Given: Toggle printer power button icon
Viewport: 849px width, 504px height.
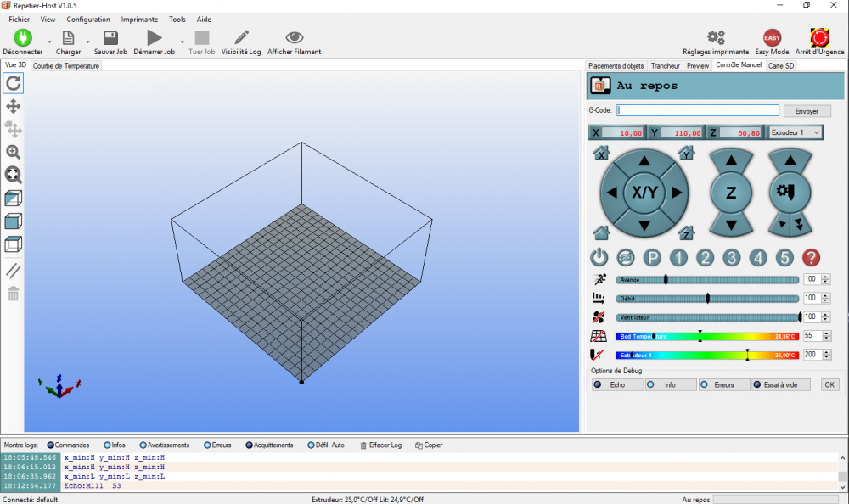Looking at the screenshot, I should [599, 258].
